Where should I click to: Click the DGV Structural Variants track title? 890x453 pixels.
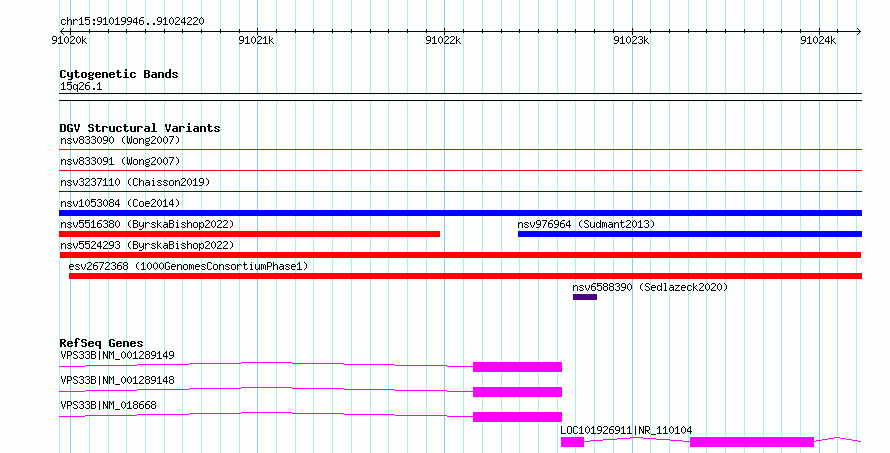140,128
